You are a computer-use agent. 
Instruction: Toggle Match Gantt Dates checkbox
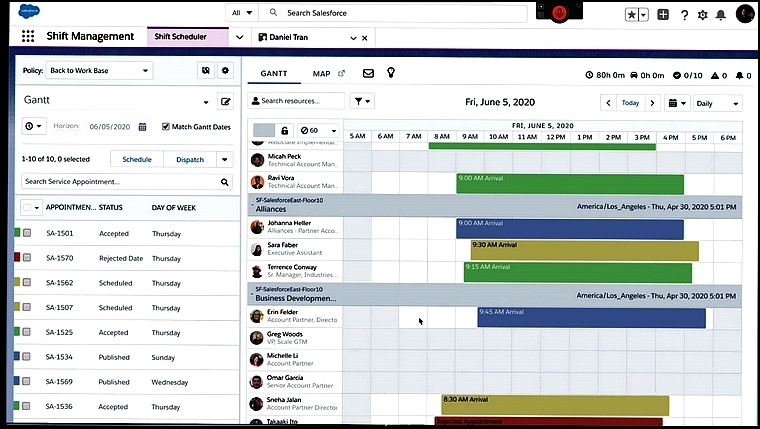click(x=166, y=127)
